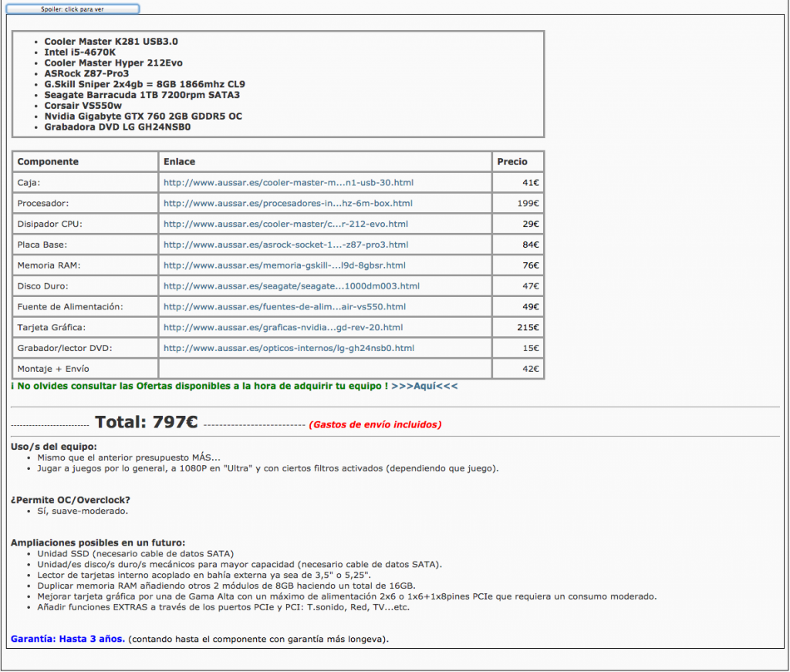This screenshot has height=672, width=790.
Task: Click the 'Jugar a juegos por lo general' bullet
Action: click(268, 468)
